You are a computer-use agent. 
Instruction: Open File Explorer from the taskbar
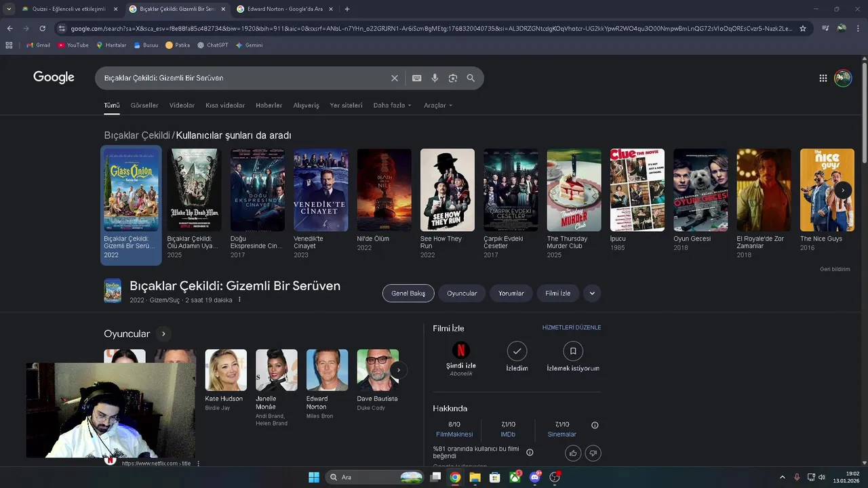coord(475,477)
